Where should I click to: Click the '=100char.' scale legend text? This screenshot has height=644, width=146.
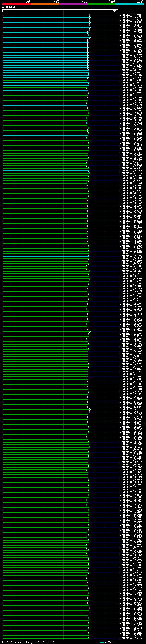(111, 642)
